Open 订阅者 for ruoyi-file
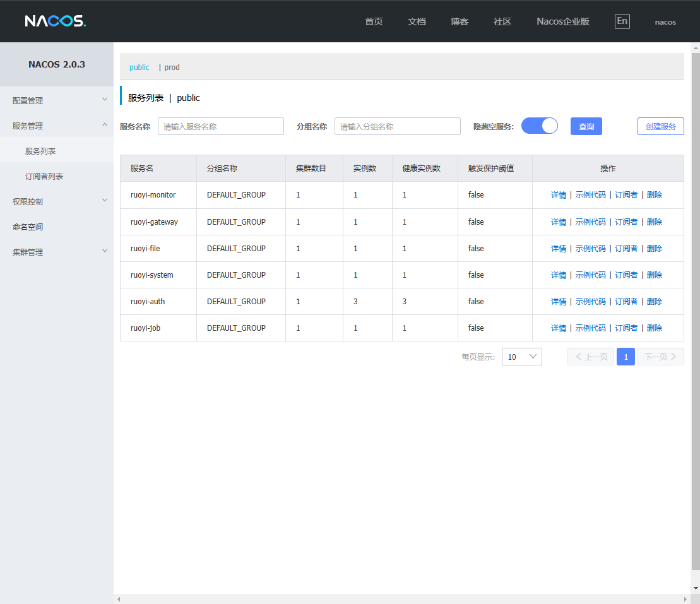This screenshot has width=700, height=604. [x=626, y=248]
